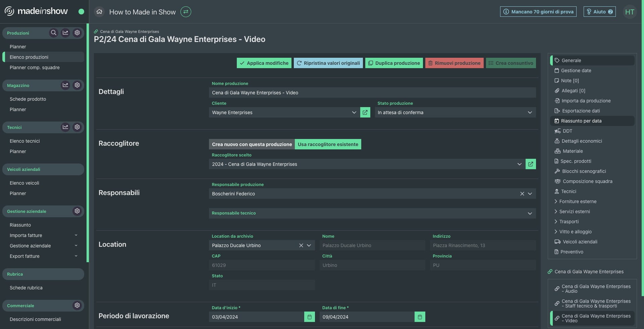Screen dimensions: 644x329
Task: Select Usa raccoglitore esistente option
Action: (328, 144)
